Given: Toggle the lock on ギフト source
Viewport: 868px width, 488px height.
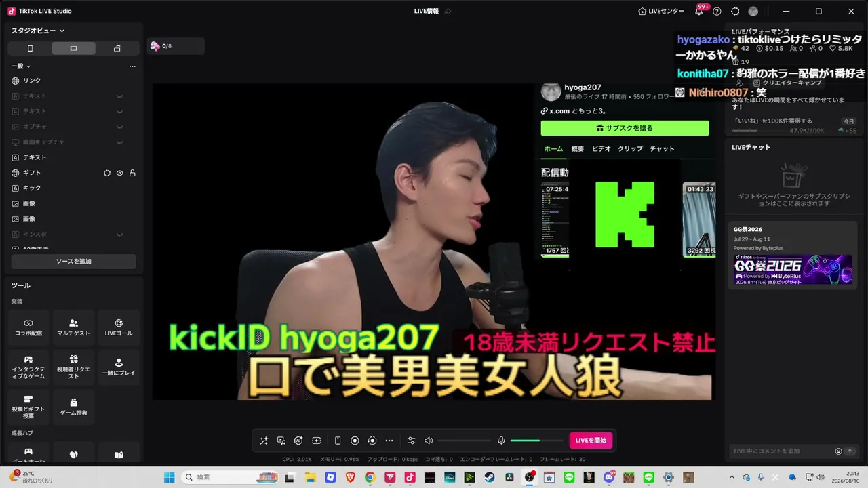Looking at the screenshot, I should [132, 173].
